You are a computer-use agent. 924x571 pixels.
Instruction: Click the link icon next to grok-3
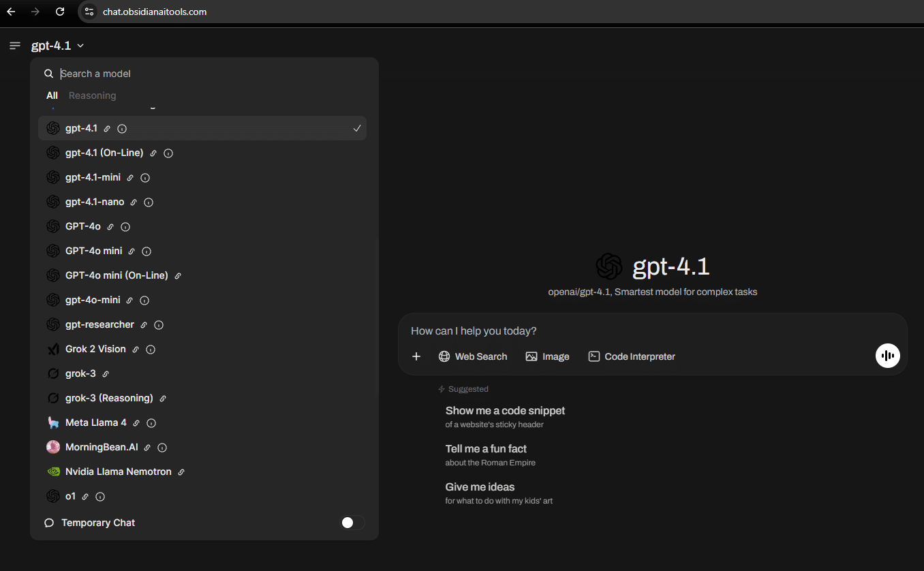point(106,374)
